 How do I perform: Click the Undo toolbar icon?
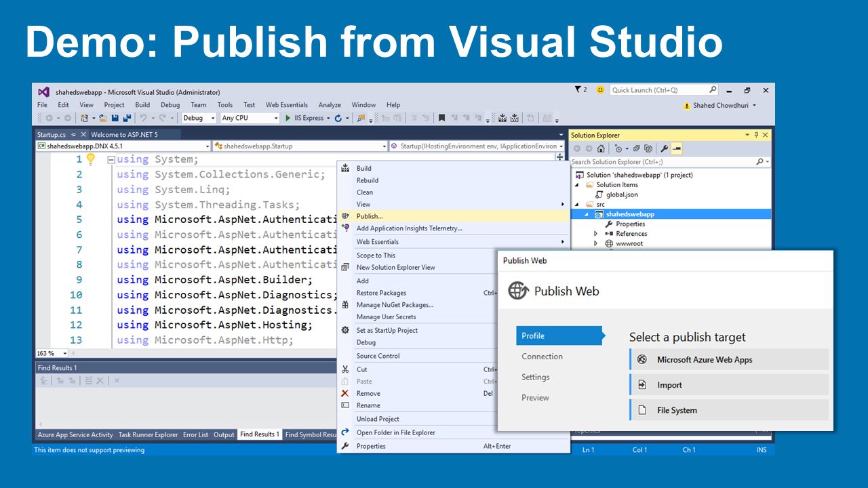coord(143,118)
